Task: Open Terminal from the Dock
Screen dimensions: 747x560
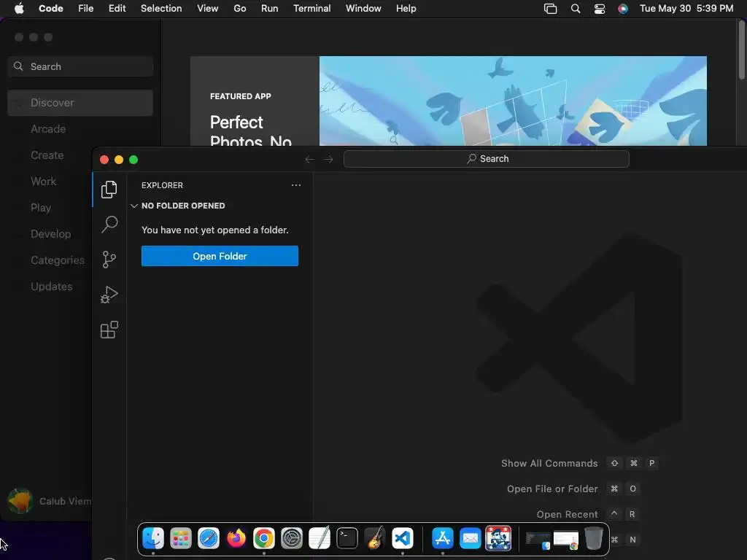Action: tap(347, 539)
